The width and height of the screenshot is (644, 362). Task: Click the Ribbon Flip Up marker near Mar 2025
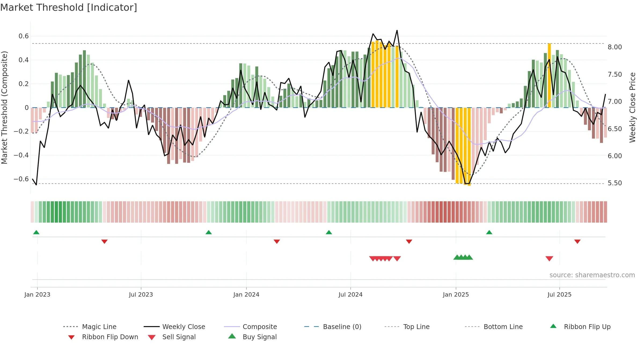(489, 232)
